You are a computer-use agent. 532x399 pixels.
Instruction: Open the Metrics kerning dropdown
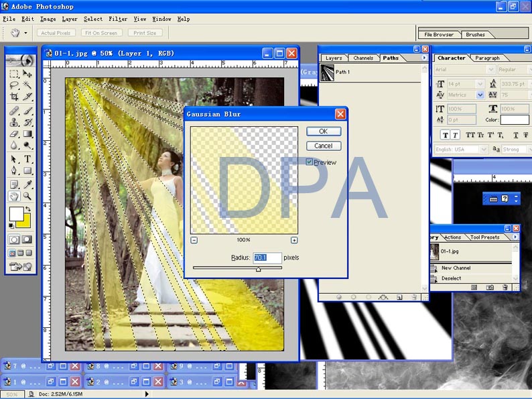tap(480, 95)
